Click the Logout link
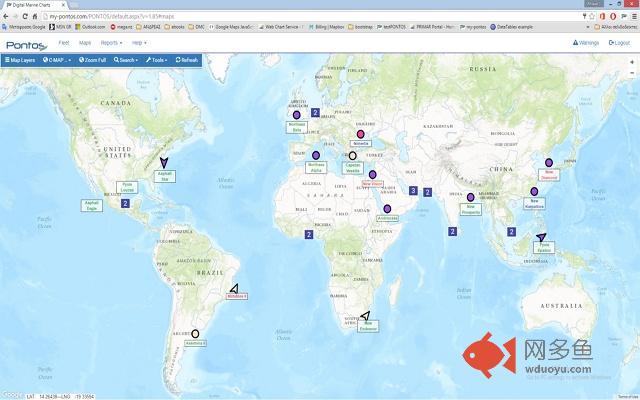 (619, 43)
